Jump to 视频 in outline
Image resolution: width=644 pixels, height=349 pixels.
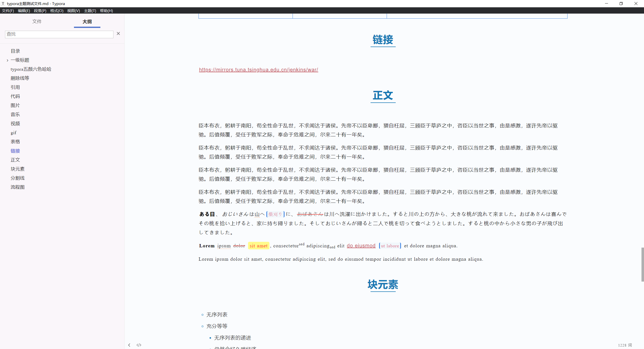[x=15, y=124]
